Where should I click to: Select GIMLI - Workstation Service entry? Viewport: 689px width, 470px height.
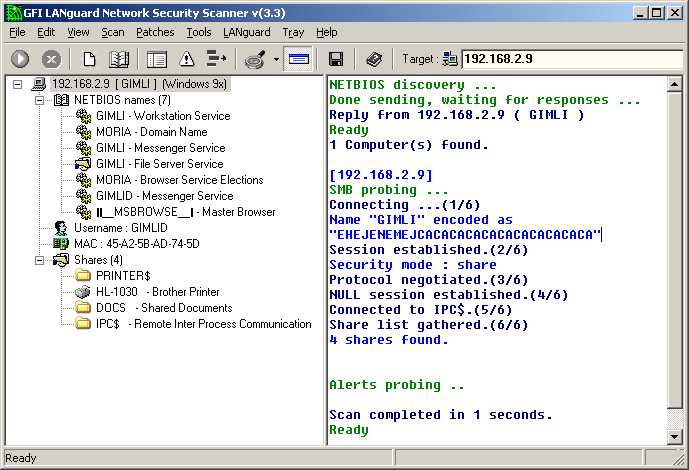click(x=163, y=116)
